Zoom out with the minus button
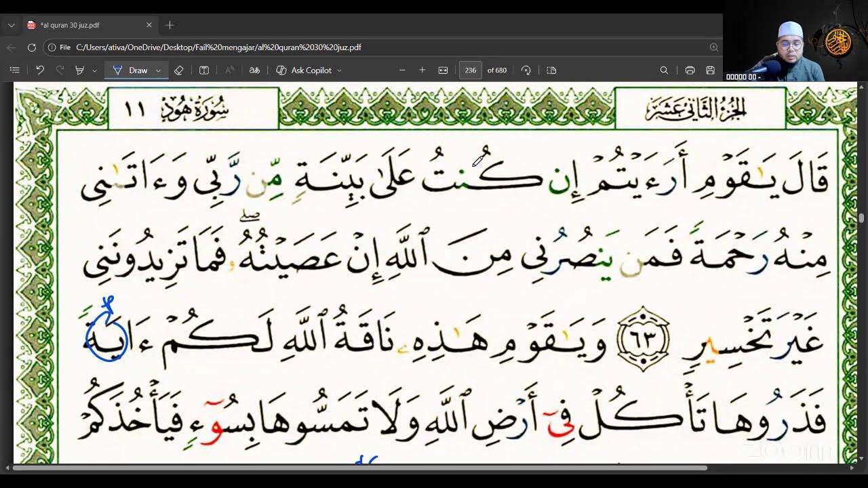This screenshot has height=488, width=868. (x=402, y=70)
